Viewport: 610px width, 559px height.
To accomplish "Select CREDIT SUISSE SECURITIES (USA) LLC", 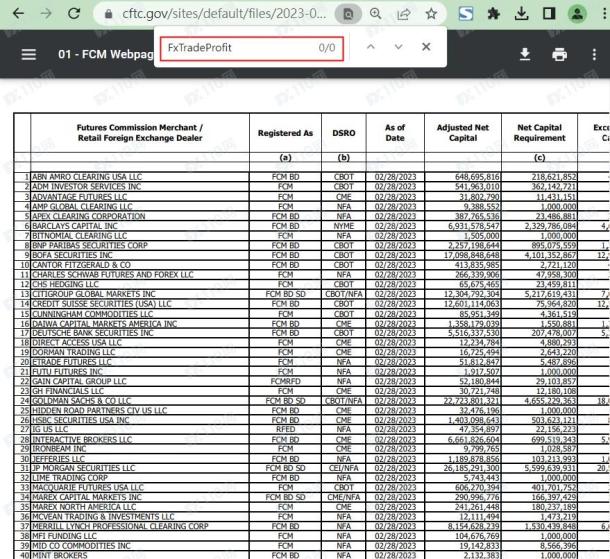I will tap(102, 304).
